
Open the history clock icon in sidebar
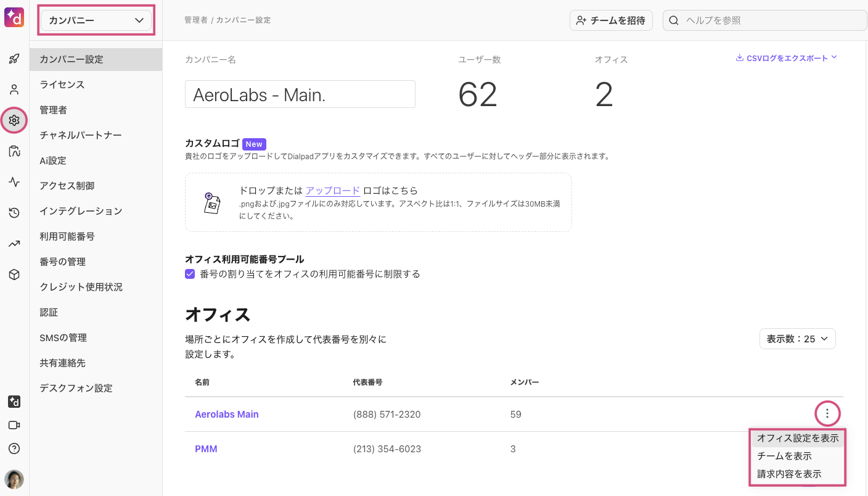(14, 213)
